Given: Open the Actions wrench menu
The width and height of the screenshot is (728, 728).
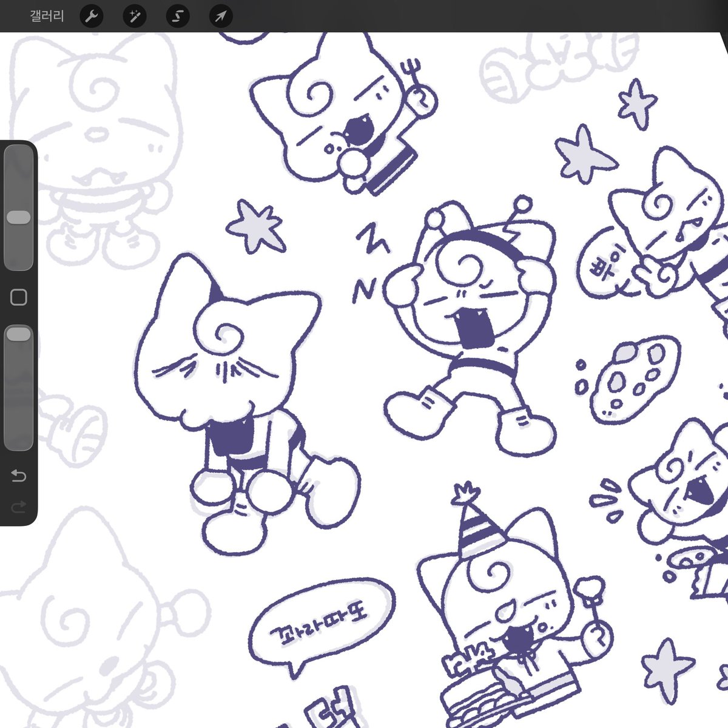Looking at the screenshot, I should click(92, 16).
